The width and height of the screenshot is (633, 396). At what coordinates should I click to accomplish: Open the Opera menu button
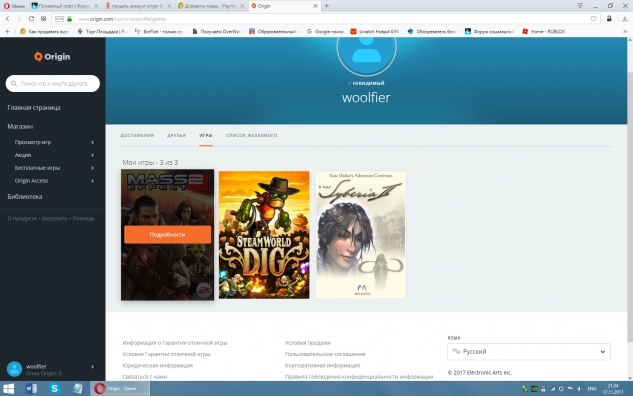14,6
